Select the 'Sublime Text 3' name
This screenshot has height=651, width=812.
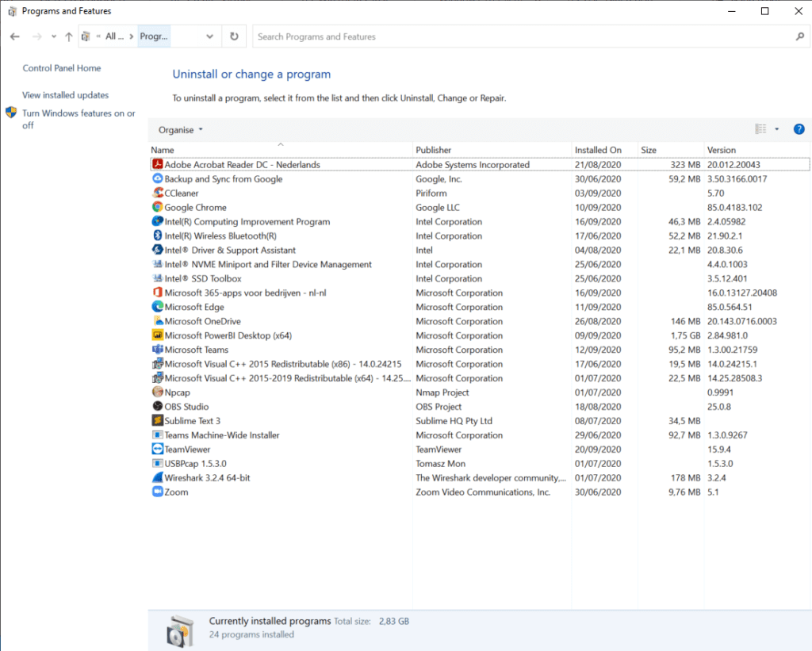pos(192,421)
